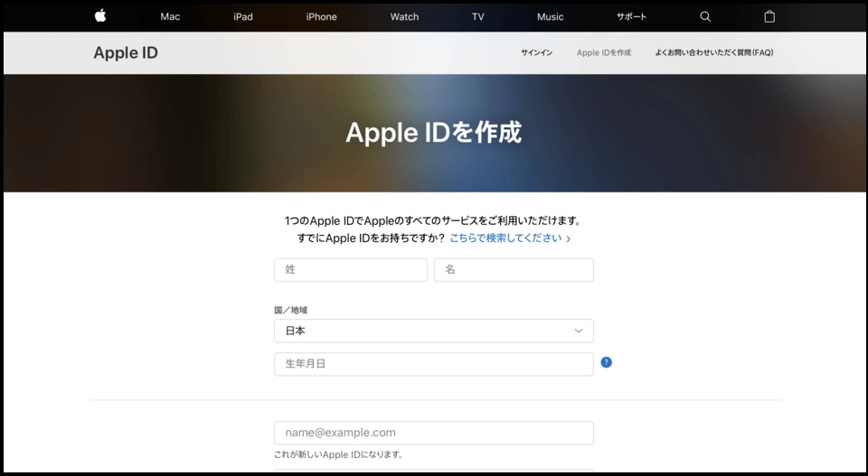Click the name@example.com email field
Viewport: 868px width, 476px height.
[x=434, y=433]
